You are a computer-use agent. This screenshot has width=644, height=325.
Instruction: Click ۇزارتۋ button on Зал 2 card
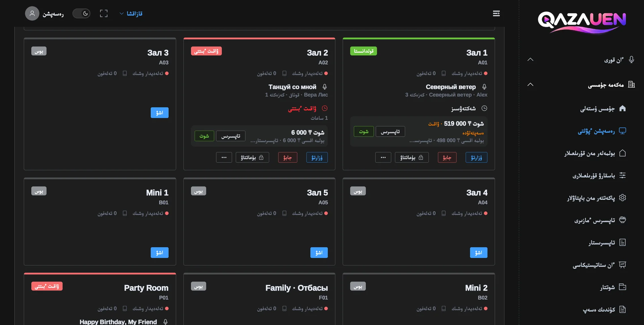pyautogui.click(x=317, y=157)
